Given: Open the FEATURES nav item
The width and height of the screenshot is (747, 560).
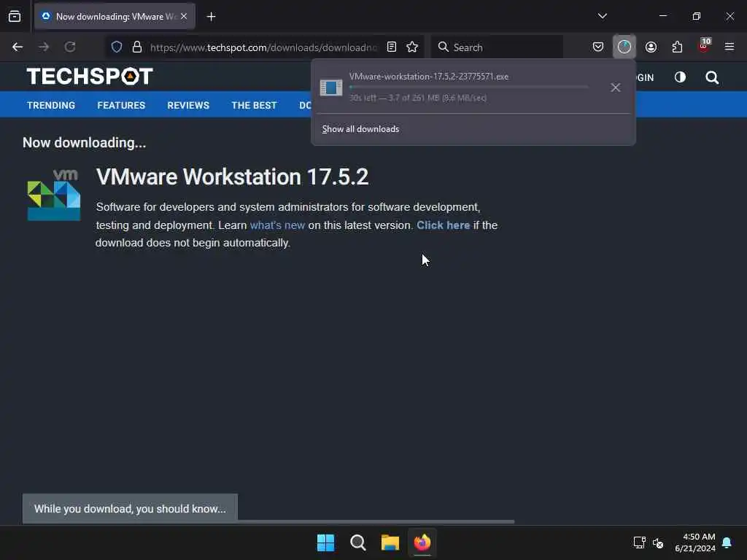Looking at the screenshot, I should pos(121,105).
